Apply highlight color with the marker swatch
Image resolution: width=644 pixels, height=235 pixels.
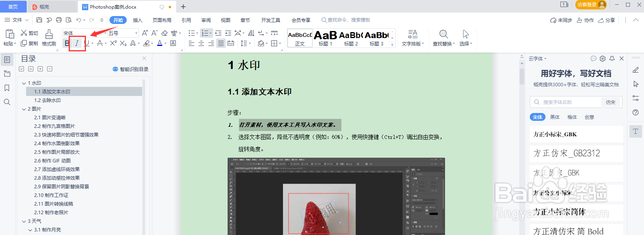click(x=146, y=43)
